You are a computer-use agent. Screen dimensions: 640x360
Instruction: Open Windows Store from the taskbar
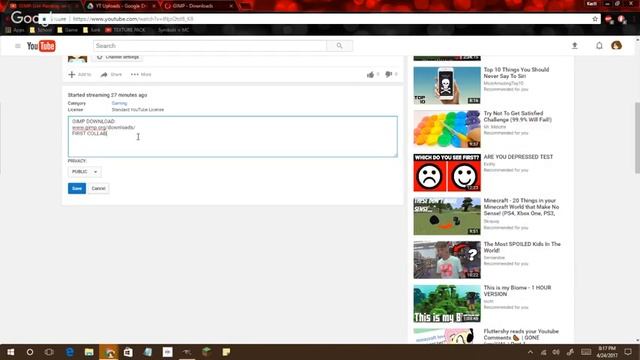coord(128,352)
